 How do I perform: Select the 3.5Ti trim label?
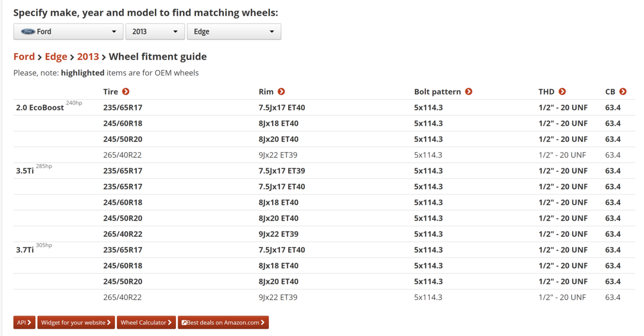[x=25, y=171]
